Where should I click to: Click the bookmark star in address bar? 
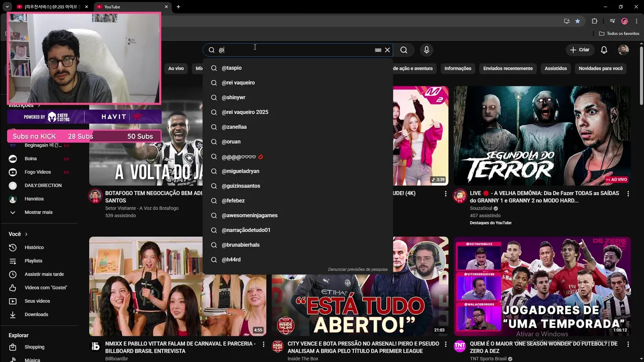(578, 21)
